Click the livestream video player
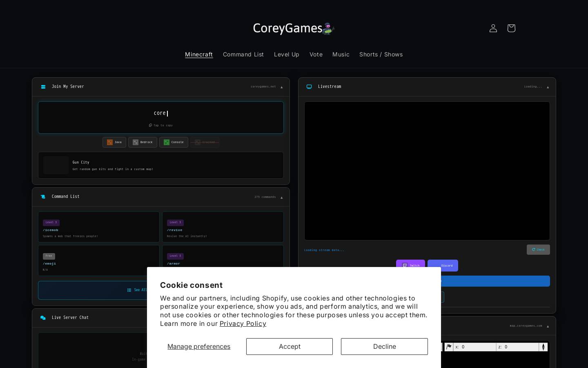This screenshot has width=588, height=368. 427,171
